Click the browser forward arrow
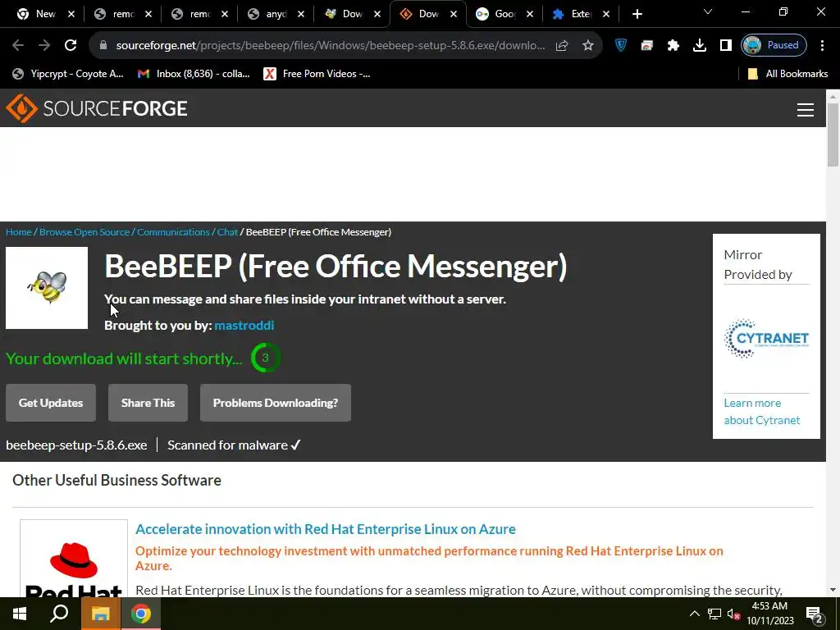Image resolution: width=840 pixels, height=630 pixels. coord(44,46)
